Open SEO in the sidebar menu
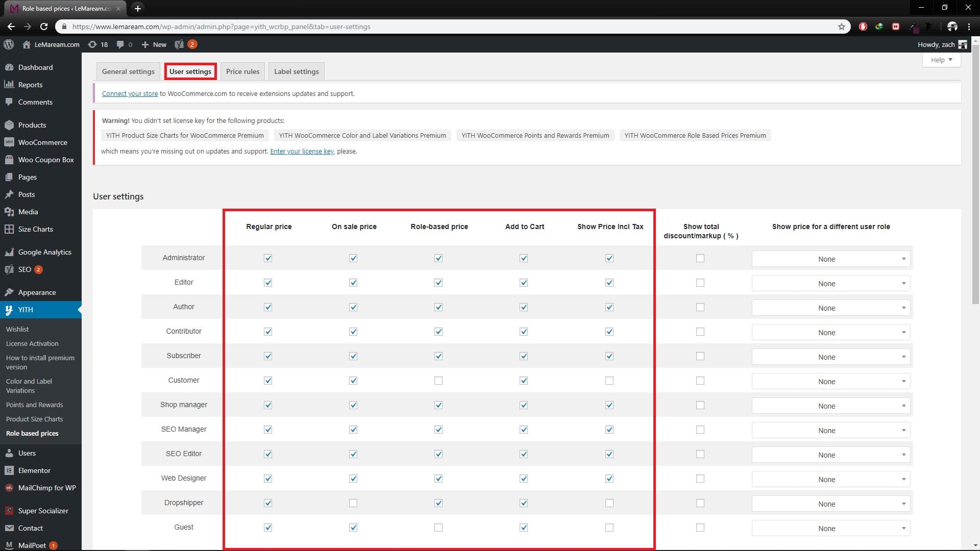 point(24,269)
